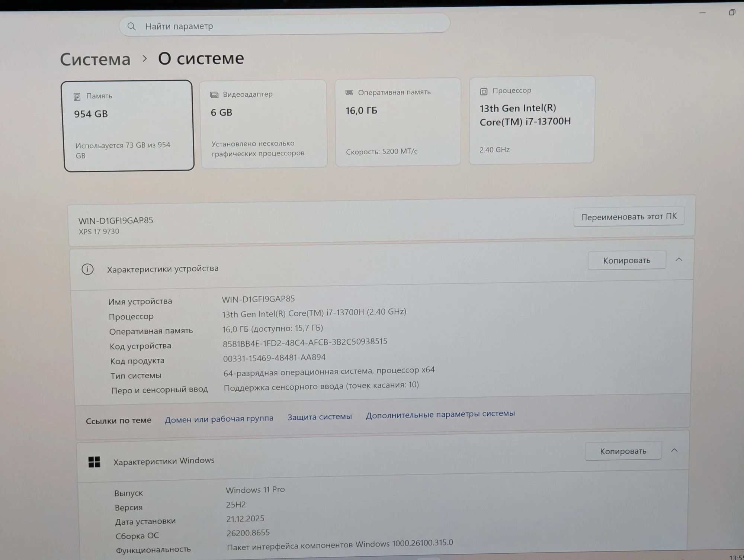The height and width of the screenshot is (560, 744).
Task: Go back to 'Система' breadcrumb
Action: click(96, 59)
